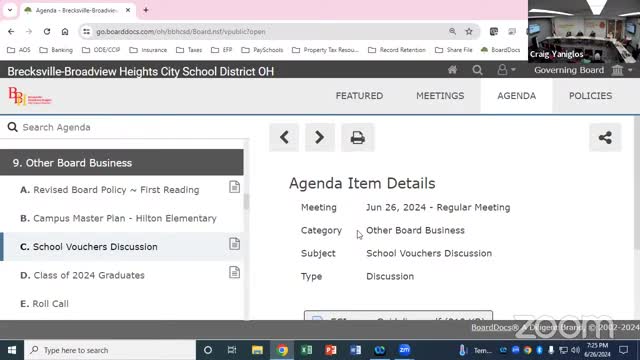Print the agenda item
Image resolution: width=640 pixels, height=360 pixels.
358,138
